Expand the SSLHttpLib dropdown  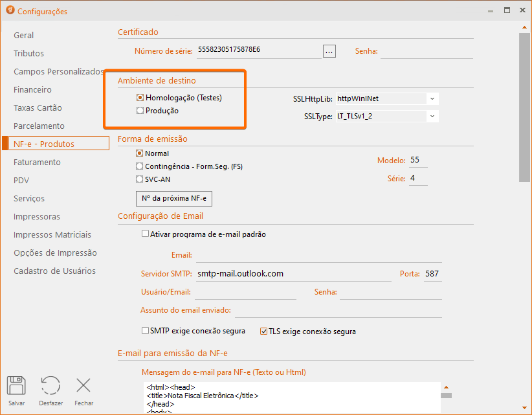click(x=432, y=98)
